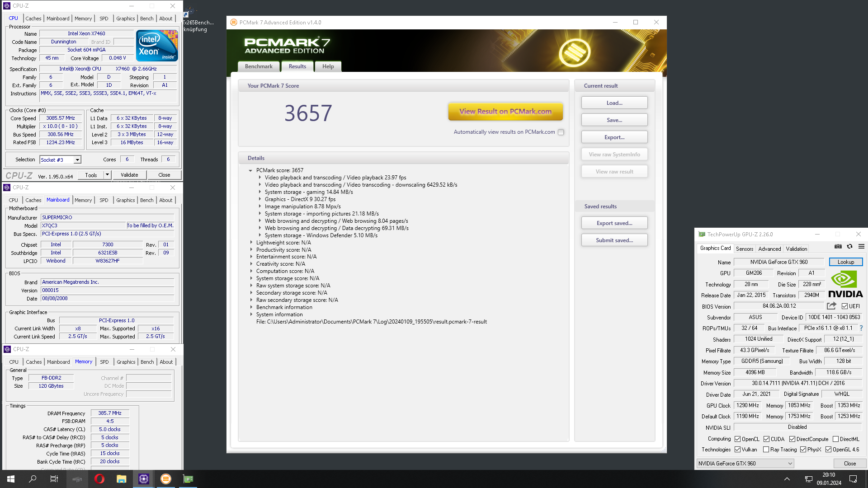Expand the System information node
Viewport: 868px width, 488px height.
click(251, 314)
